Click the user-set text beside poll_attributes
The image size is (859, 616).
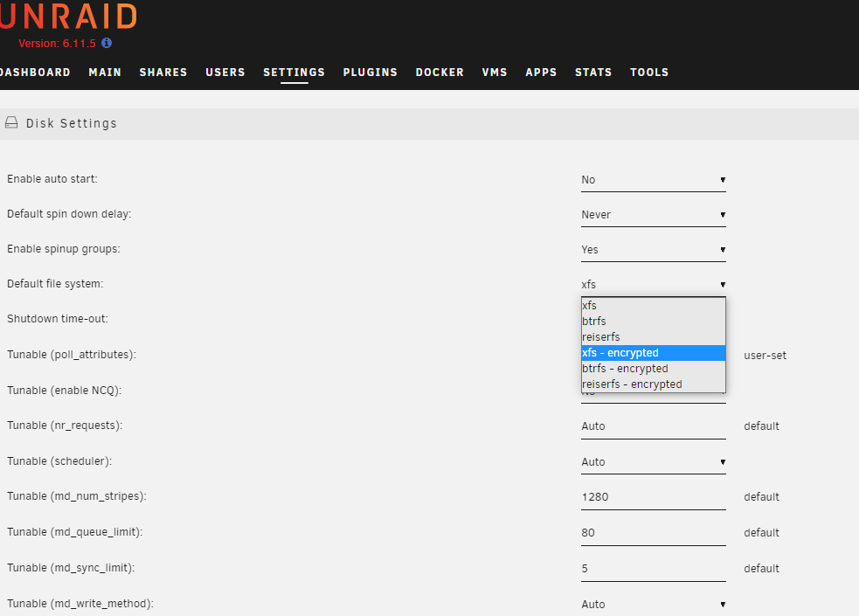765,356
